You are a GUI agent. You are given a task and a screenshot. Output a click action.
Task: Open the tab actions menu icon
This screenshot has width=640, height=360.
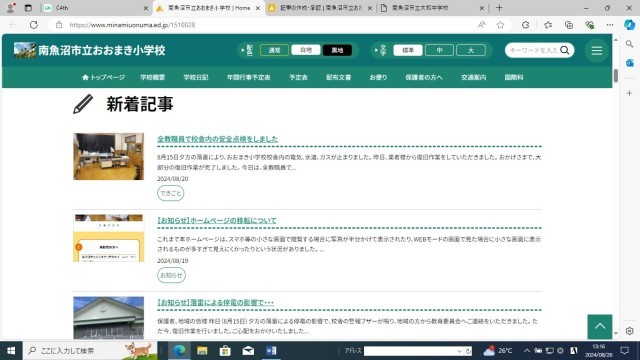[x=28, y=8]
